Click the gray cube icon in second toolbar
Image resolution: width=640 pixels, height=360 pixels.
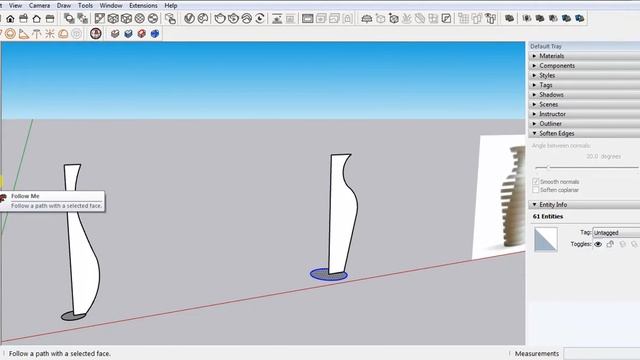(x=115, y=33)
